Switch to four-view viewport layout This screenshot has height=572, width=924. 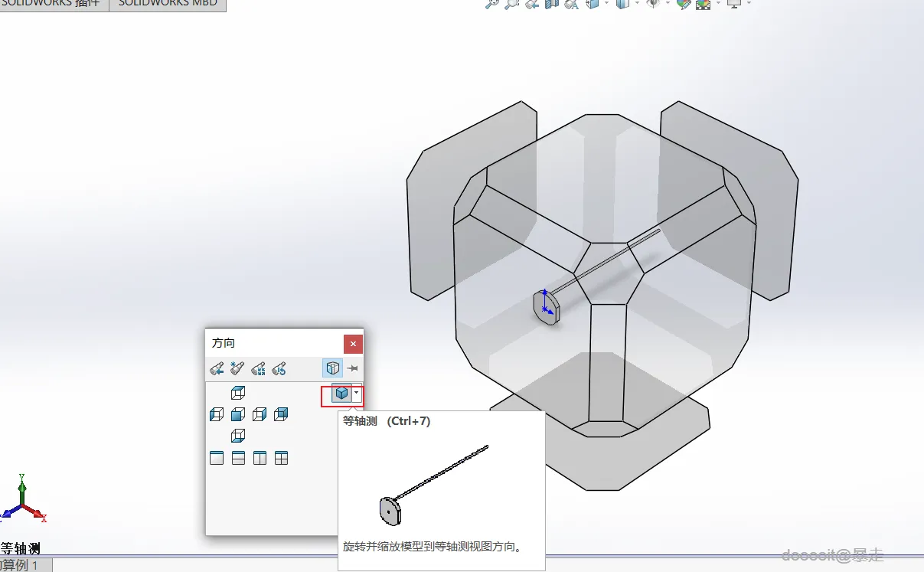coord(281,458)
